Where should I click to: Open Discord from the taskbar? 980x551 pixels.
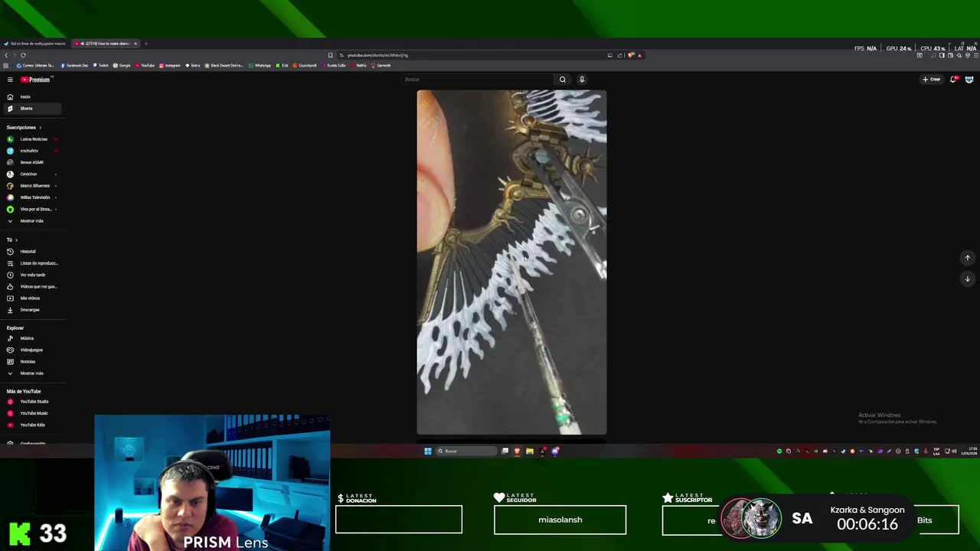(556, 451)
